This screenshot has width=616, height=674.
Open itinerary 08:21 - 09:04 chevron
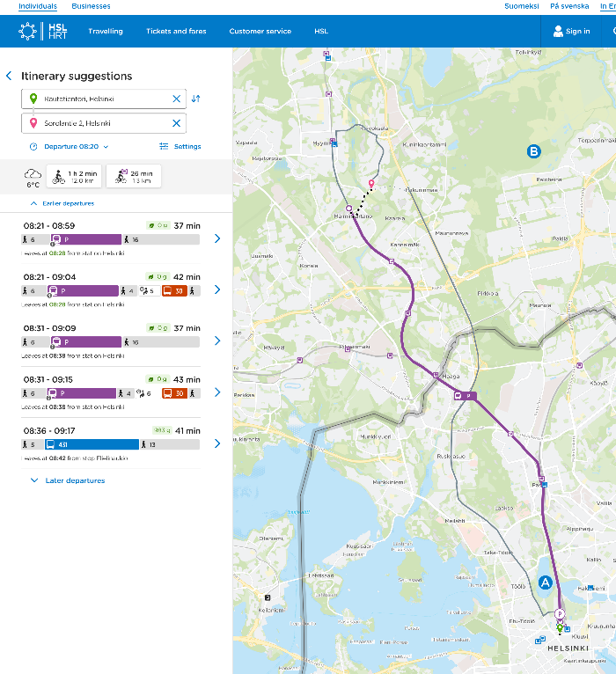point(217,289)
